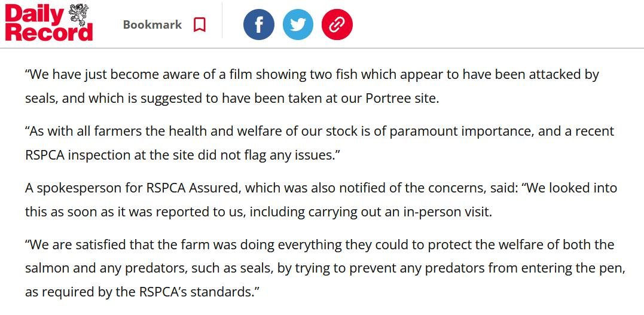644x315 pixels.
Task: Click the paragraph starting 'We are satisfied'
Action: [x=325, y=268]
